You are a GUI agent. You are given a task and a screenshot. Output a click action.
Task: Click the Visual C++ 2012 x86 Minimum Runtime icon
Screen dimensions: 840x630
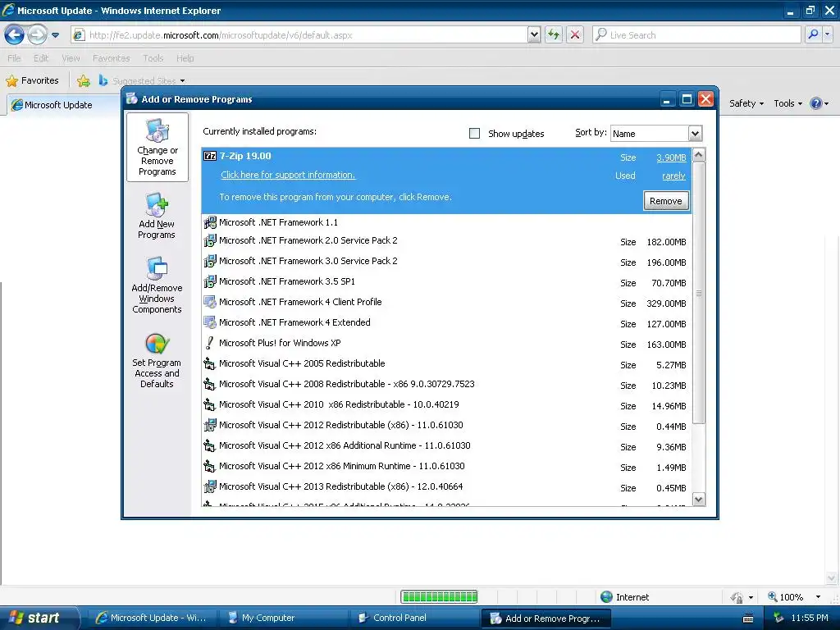(210, 466)
